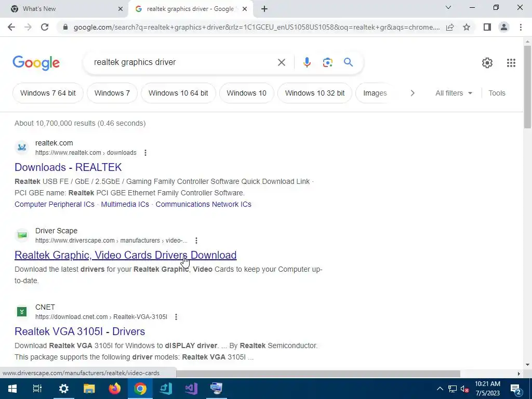Image resolution: width=532 pixels, height=399 pixels.
Task: Open Windows Start menu
Action: tap(12, 389)
